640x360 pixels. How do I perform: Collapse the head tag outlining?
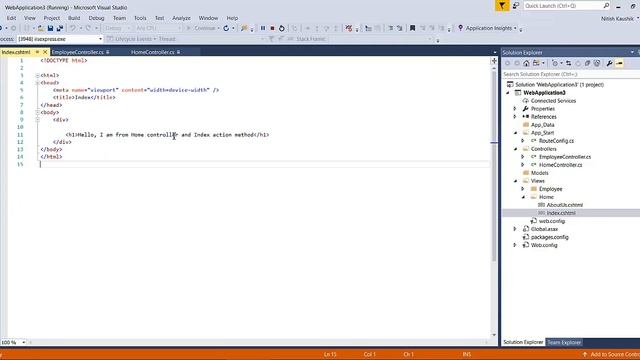click(x=37, y=83)
